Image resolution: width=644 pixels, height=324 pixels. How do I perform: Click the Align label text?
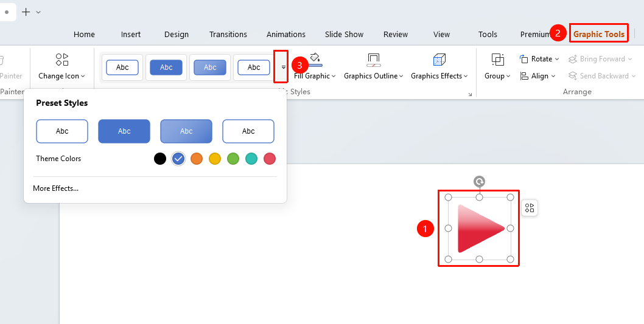pos(540,76)
